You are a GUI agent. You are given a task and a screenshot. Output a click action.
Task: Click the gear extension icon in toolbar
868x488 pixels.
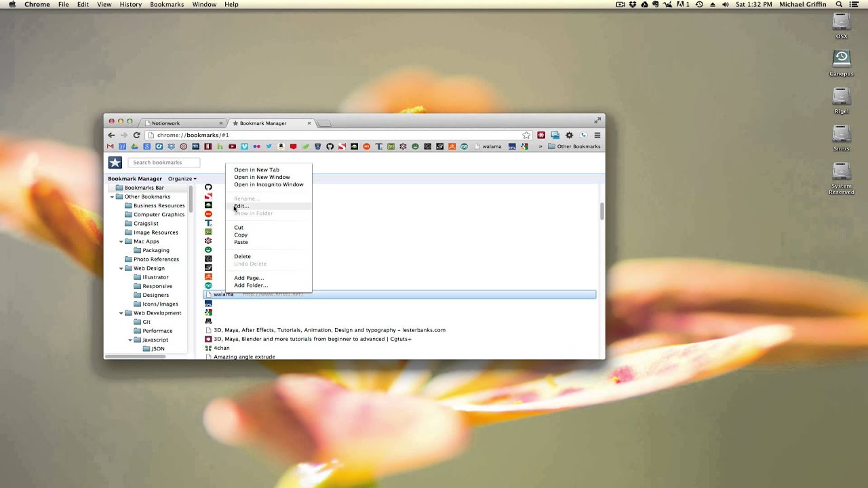569,135
